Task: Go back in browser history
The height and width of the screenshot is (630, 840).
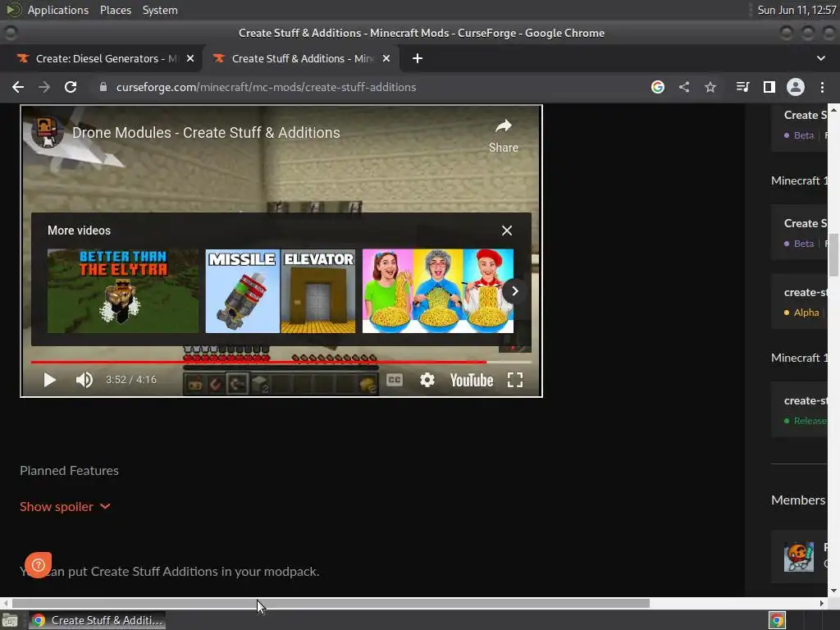Action: point(18,87)
